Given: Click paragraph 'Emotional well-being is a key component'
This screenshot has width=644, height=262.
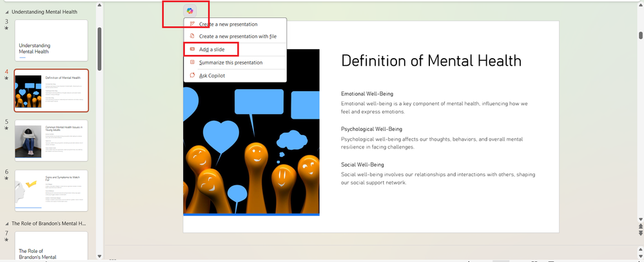Looking at the screenshot, I should click(434, 108).
